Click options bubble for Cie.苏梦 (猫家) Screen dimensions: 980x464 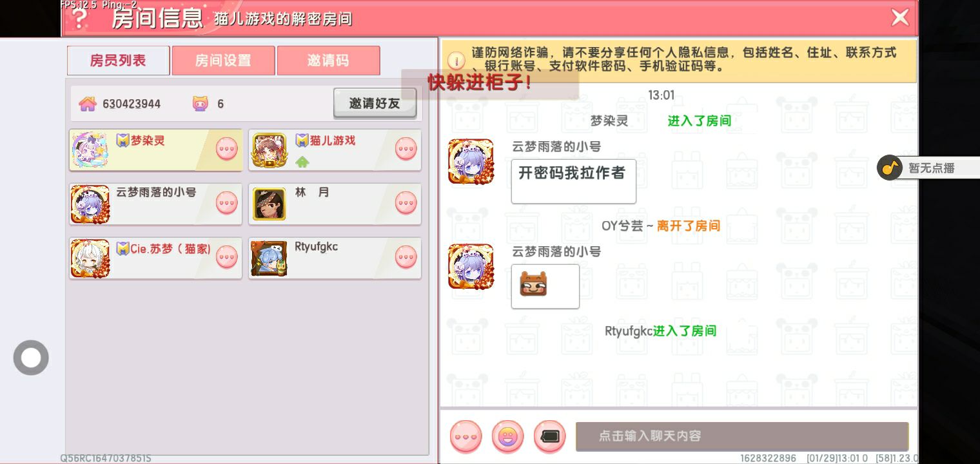pyautogui.click(x=226, y=257)
